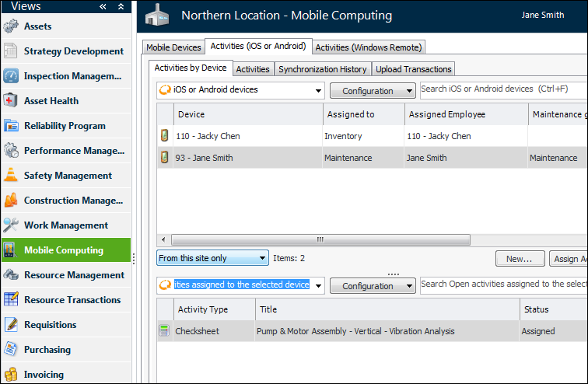Select the Mobile Devices tab

pos(173,47)
